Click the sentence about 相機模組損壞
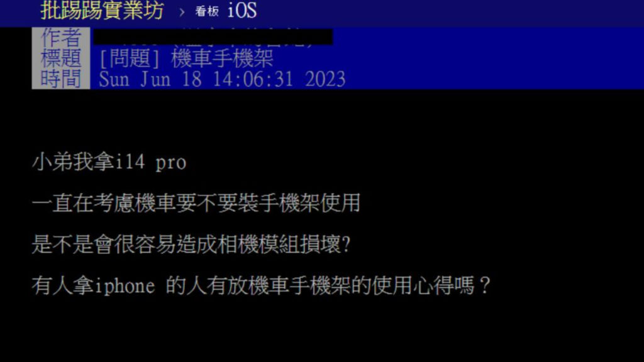The image size is (644, 362). coord(191,244)
